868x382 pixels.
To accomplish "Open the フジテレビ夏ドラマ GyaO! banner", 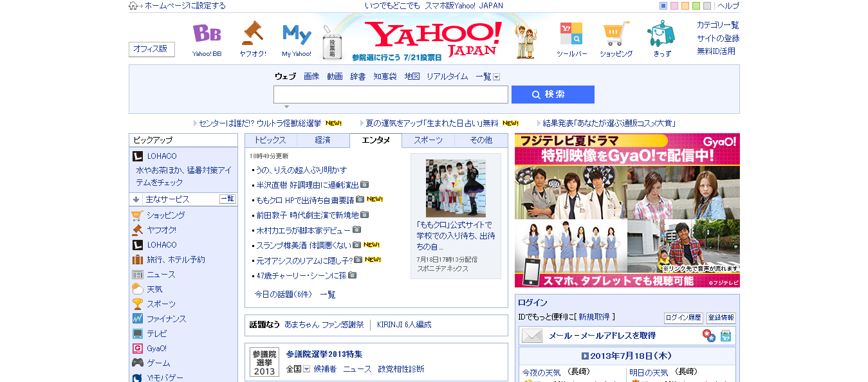I will tap(627, 210).
